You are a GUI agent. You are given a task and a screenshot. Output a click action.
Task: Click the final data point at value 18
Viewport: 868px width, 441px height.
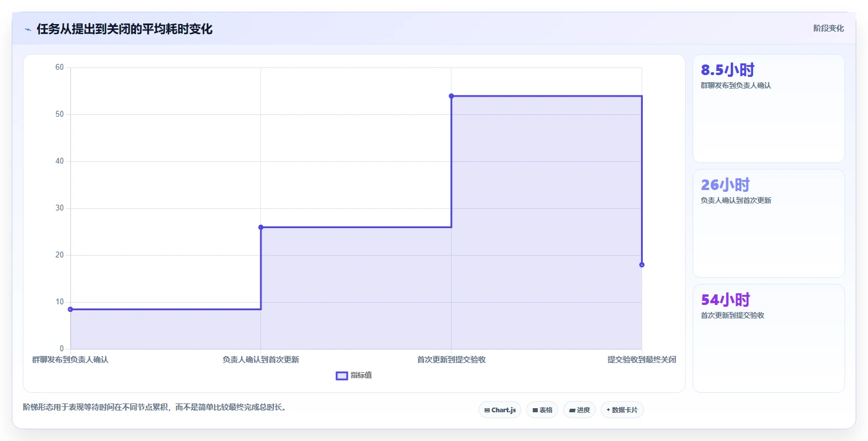coord(642,264)
